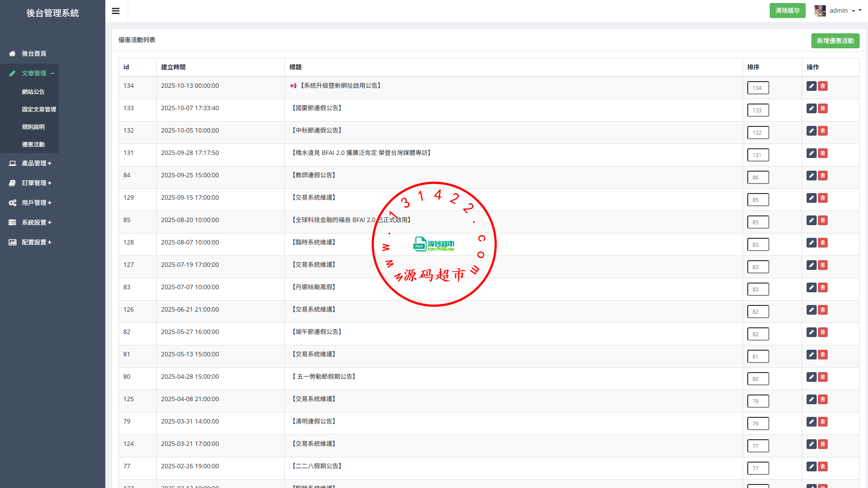This screenshot has height=488, width=868.
Task: Click sort input for 國慶節連假公告 row
Action: coord(758,110)
